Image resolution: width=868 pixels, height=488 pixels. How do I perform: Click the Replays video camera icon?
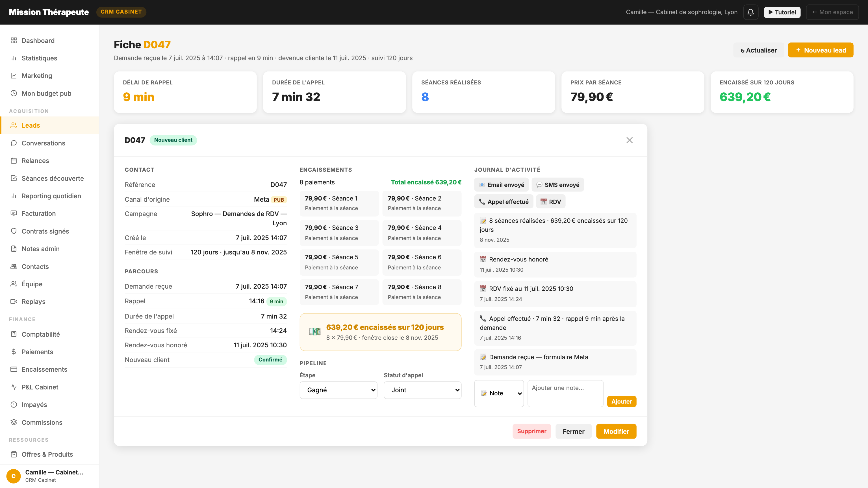(x=14, y=301)
